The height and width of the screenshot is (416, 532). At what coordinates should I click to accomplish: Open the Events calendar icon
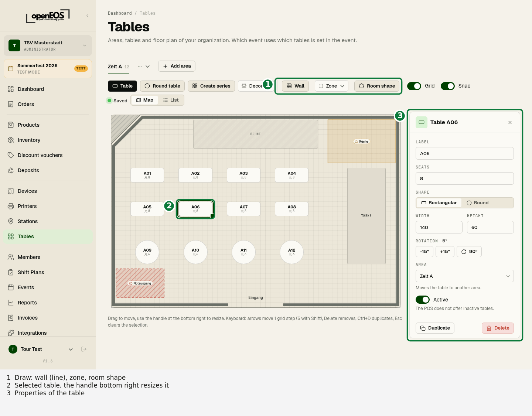pyautogui.click(x=11, y=287)
